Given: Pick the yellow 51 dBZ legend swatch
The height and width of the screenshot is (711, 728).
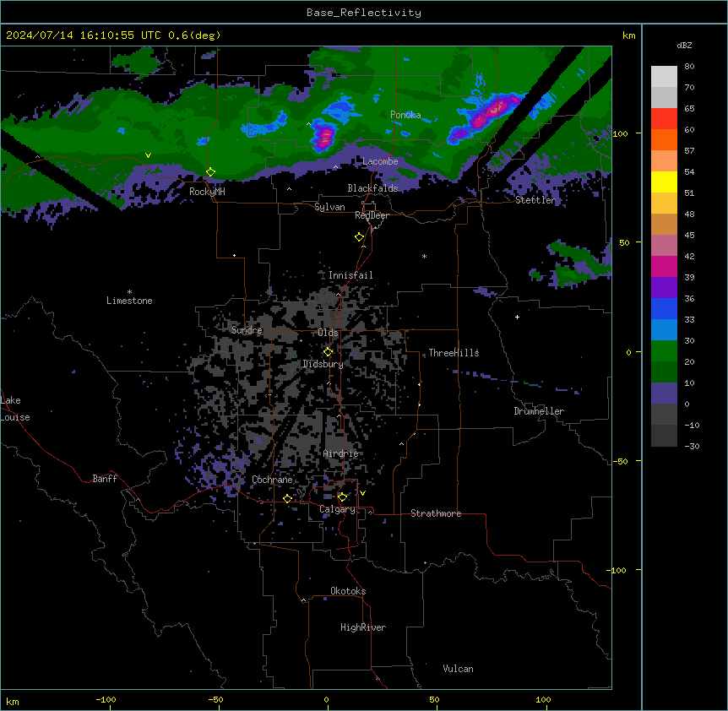Looking at the screenshot, I should point(664,182).
